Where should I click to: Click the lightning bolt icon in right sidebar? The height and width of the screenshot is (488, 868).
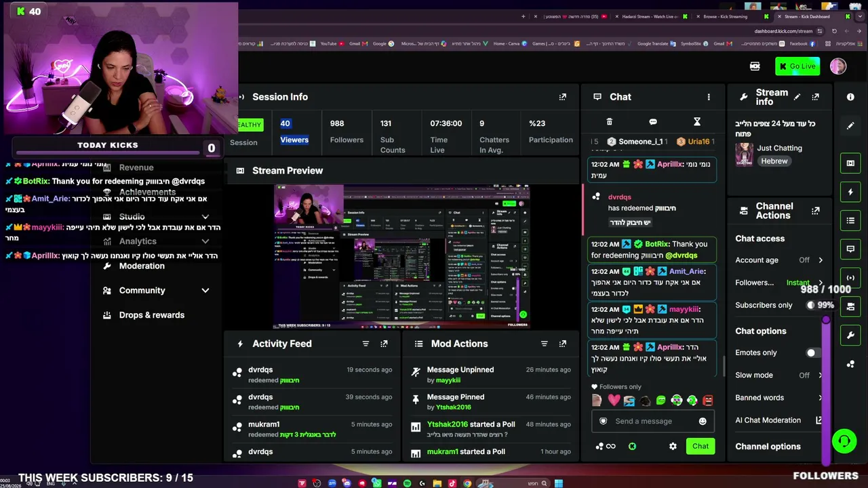850,192
